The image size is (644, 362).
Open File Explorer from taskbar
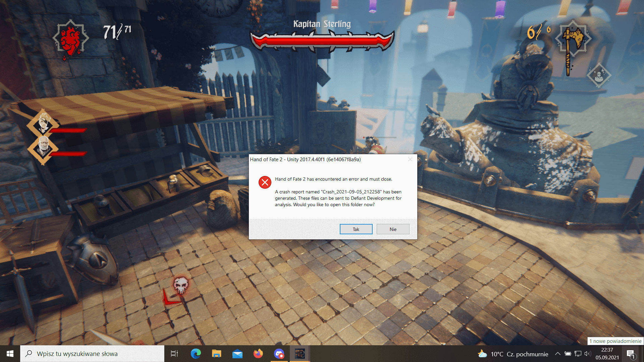217,354
